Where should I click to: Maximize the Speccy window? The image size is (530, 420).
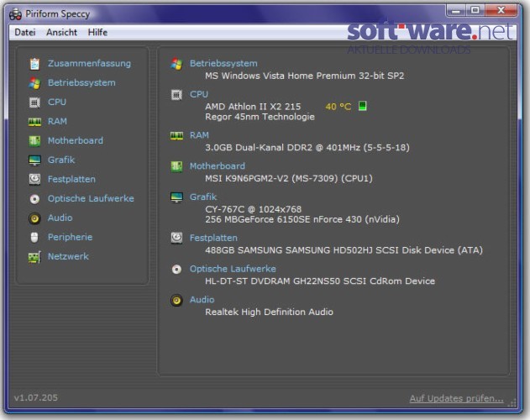point(475,10)
